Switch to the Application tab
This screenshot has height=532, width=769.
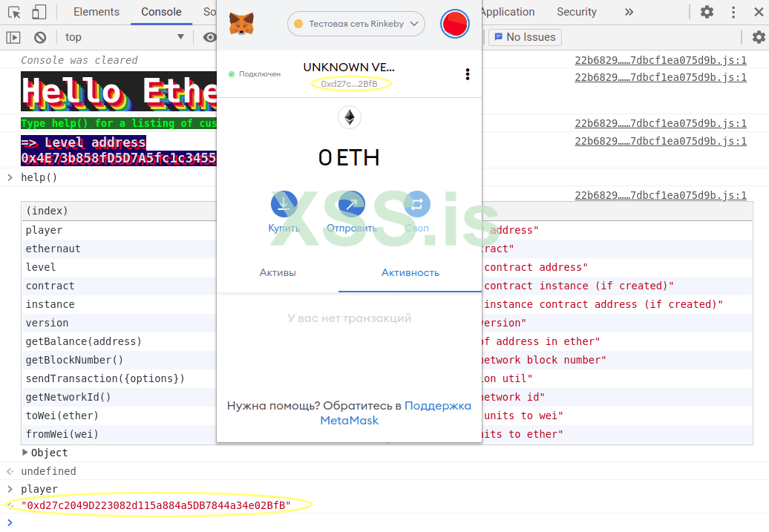click(508, 12)
